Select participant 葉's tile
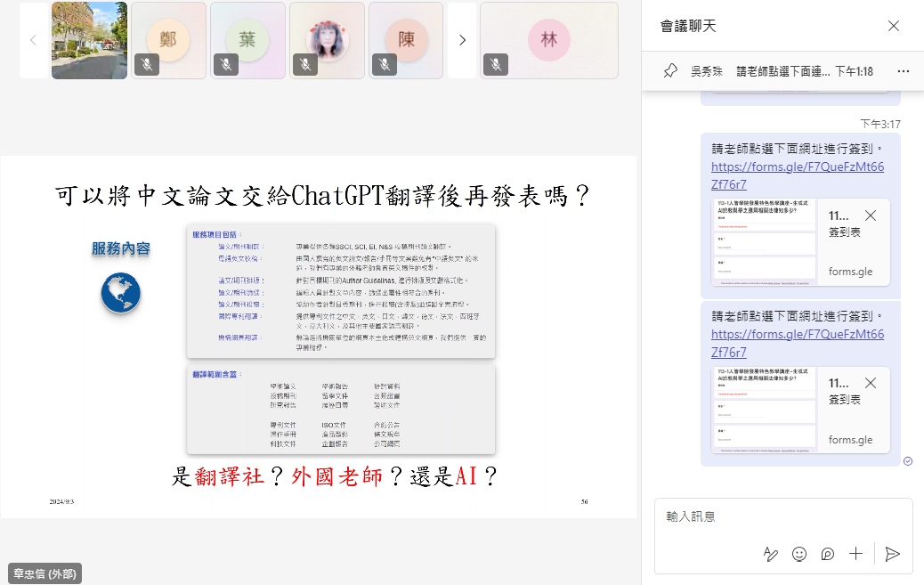The width and height of the screenshot is (924, 585). coord(247,40)
